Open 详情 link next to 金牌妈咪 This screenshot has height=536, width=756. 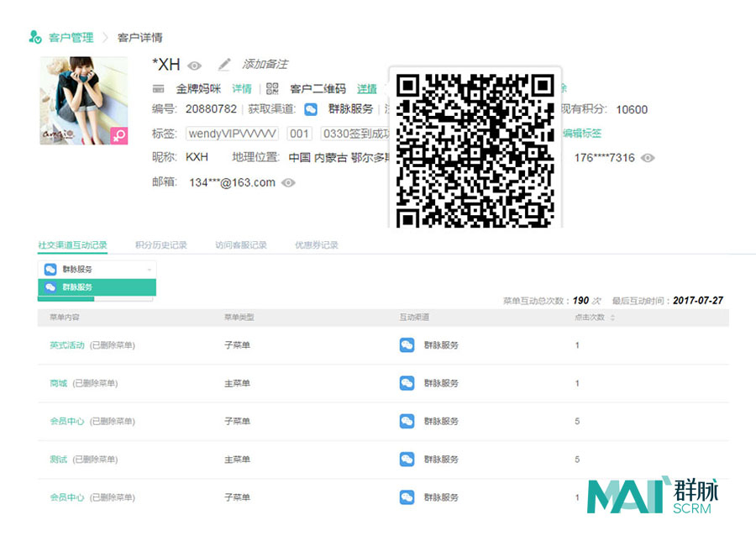pyautogui.click(x=242, y=89)
